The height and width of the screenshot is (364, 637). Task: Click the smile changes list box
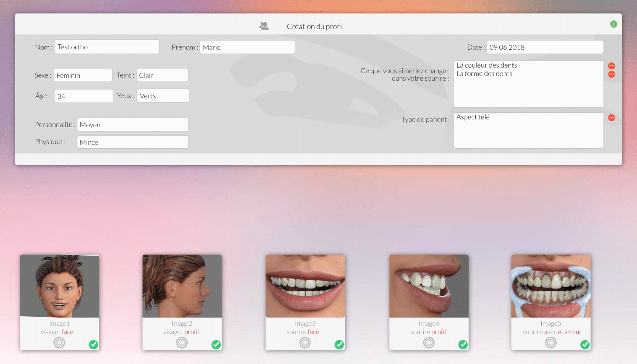click(529, 84)
